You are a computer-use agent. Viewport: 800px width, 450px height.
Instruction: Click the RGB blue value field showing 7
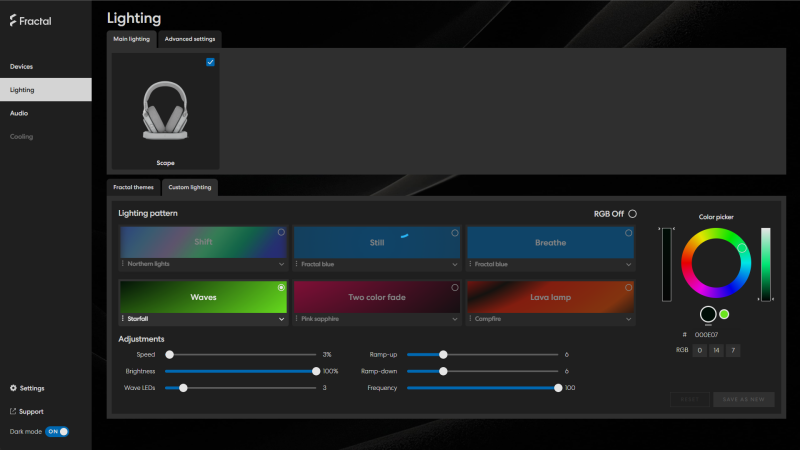[733, 351]
